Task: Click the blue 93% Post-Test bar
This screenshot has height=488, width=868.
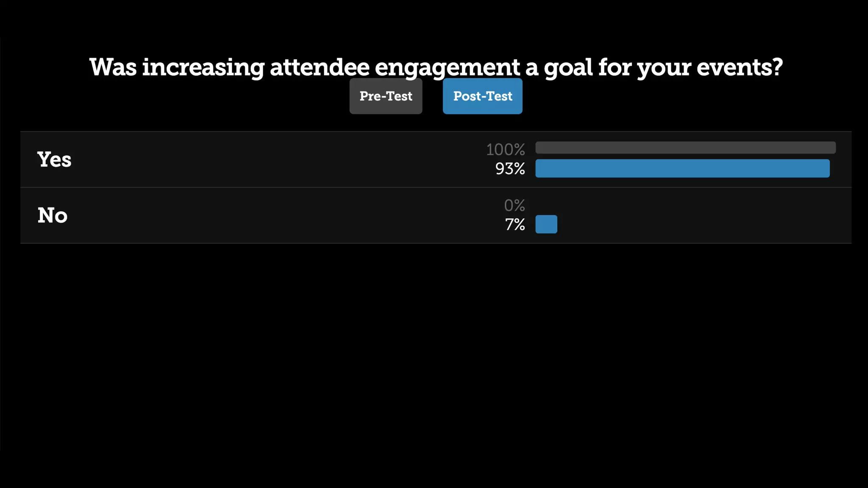Action: click(682, 168)
